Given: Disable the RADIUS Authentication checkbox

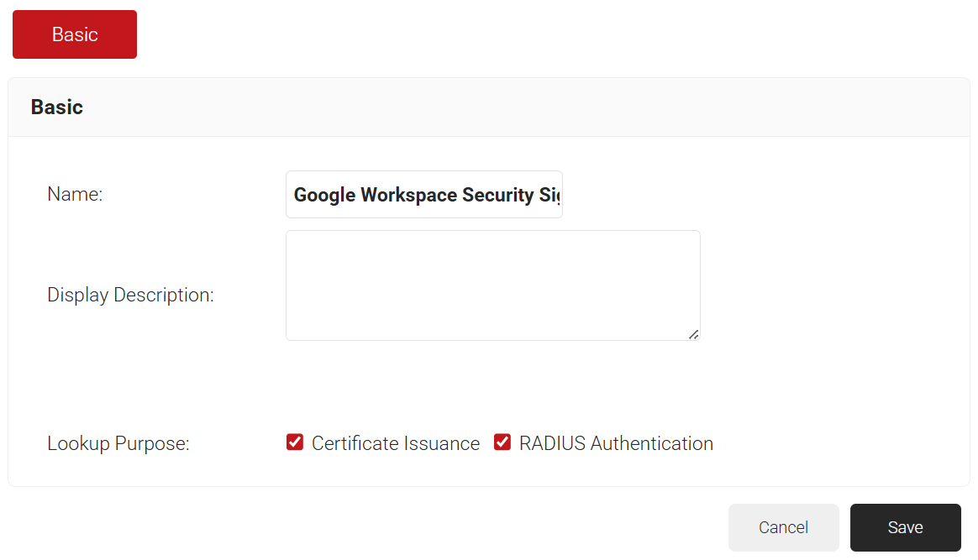Looking at the screenshot, I should [502, 442].
